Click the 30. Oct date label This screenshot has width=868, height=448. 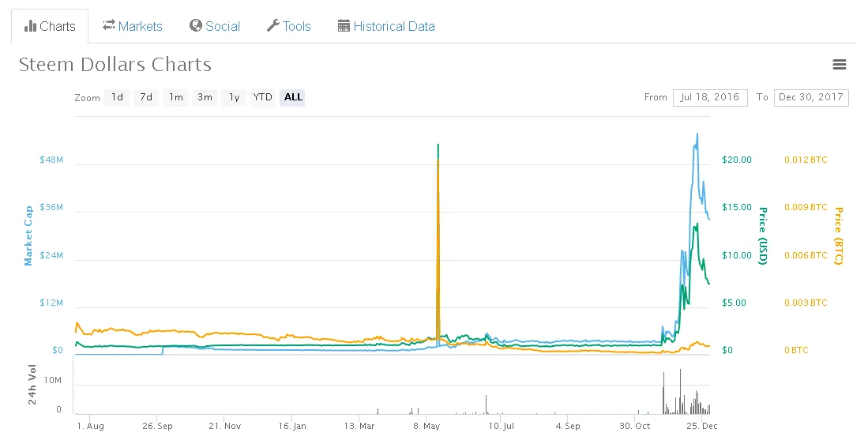[x=635, y=426]
